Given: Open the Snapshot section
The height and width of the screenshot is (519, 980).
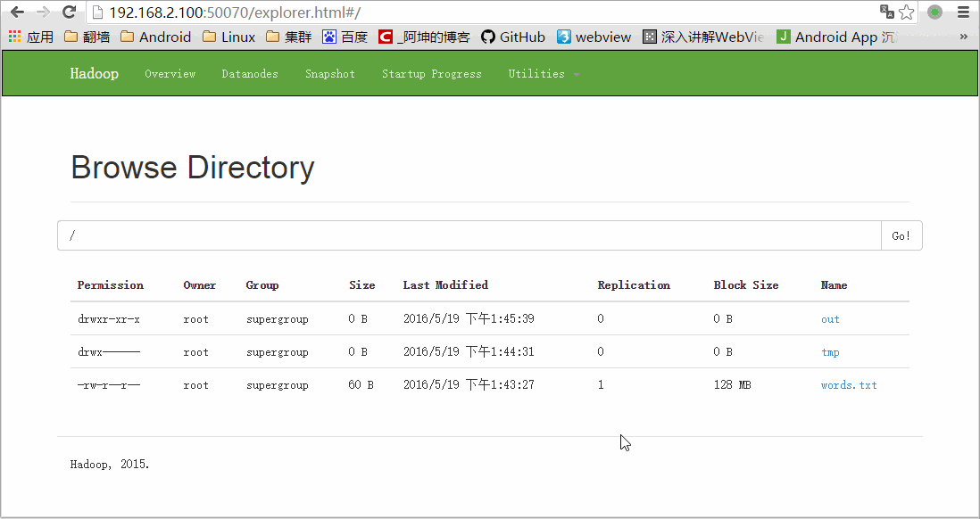Looking at the screenshot, I should (329, 74).
